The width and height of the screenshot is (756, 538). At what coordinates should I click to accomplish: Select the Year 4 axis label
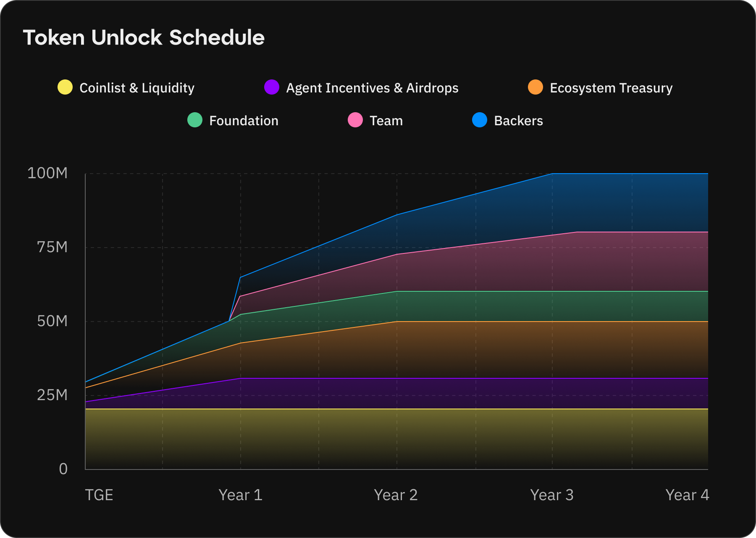pyautogui.click(x=687, y=495)
